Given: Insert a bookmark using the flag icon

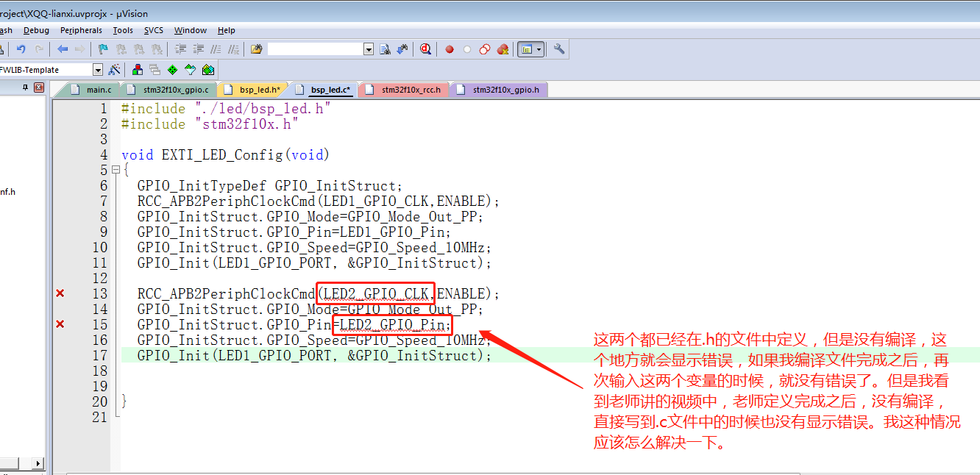Looking at the screenshot, I should [103, 49].
